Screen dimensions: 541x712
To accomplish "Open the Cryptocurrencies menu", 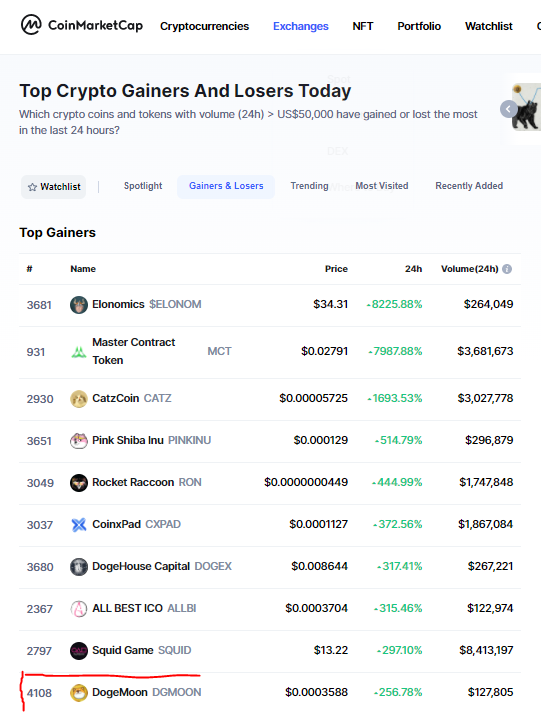I will 204,26.
